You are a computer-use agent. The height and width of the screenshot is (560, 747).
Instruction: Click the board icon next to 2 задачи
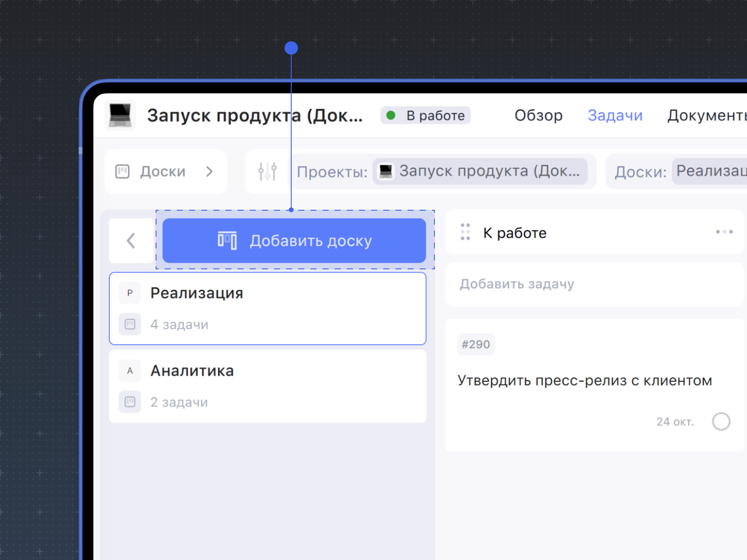[x=130, y=402]
